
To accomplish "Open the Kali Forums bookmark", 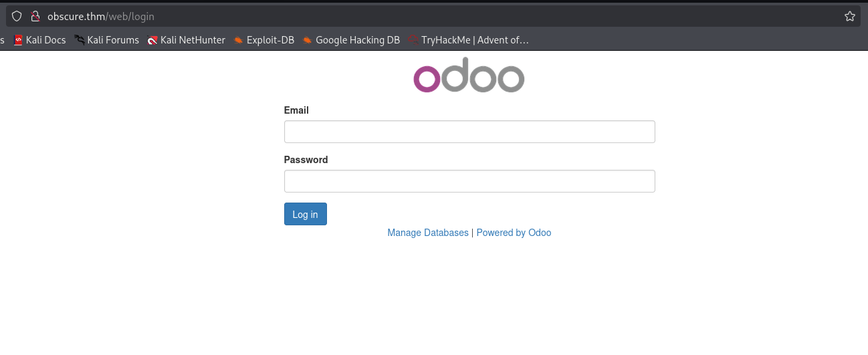I will point(107,40).
